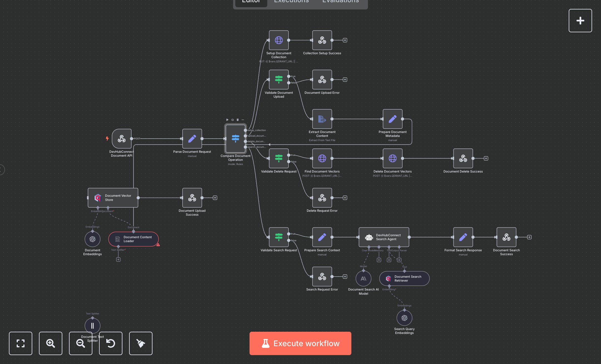This screenshot has width=601, height=364.
Task: Delete the Compare Document Operation node
Action: 238,120
